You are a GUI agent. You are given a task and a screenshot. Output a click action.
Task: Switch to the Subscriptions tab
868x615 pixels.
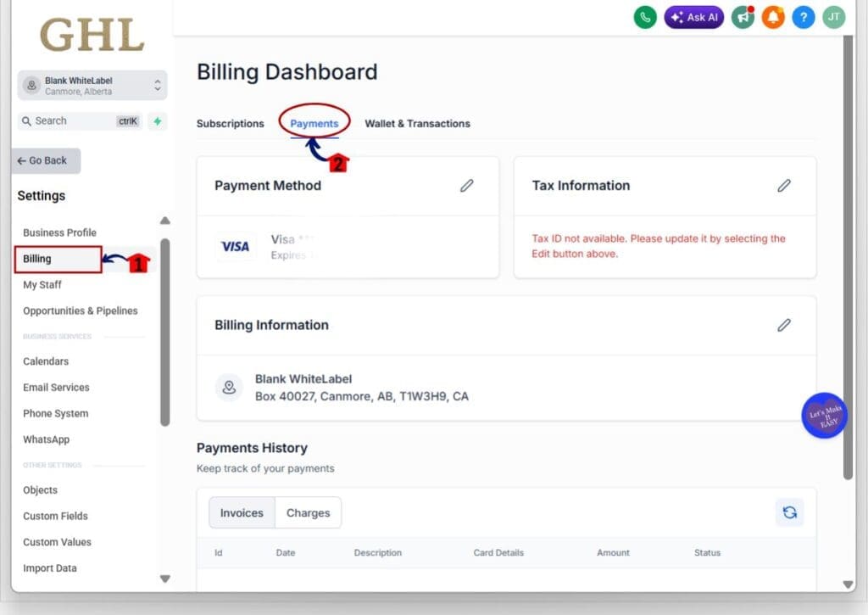231,124
